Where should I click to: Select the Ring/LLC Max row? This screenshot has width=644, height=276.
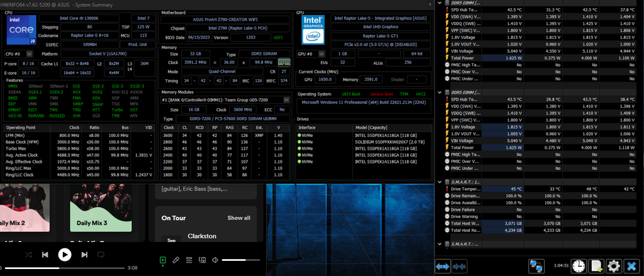click(x=80, y=168)
